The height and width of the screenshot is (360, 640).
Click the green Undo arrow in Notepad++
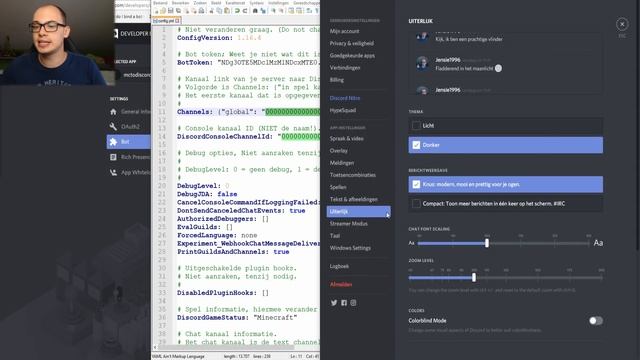pyautogui.click(x=237, y=11)
